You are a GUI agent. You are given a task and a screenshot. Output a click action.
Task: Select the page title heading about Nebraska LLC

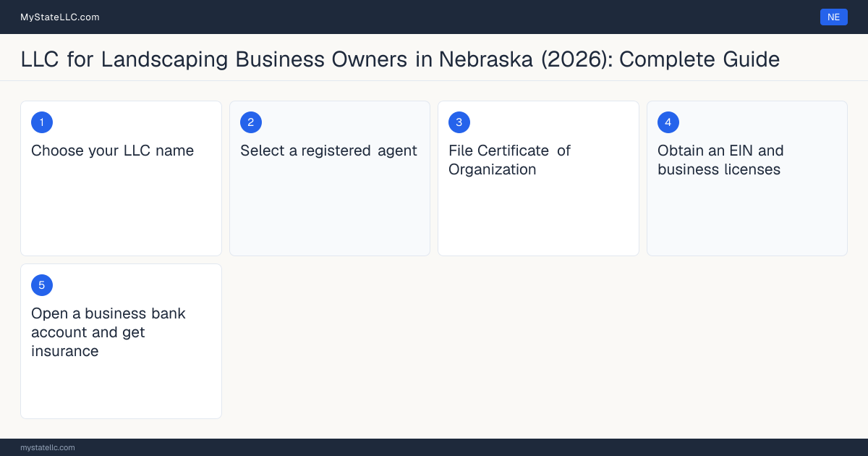pos(400,59)
